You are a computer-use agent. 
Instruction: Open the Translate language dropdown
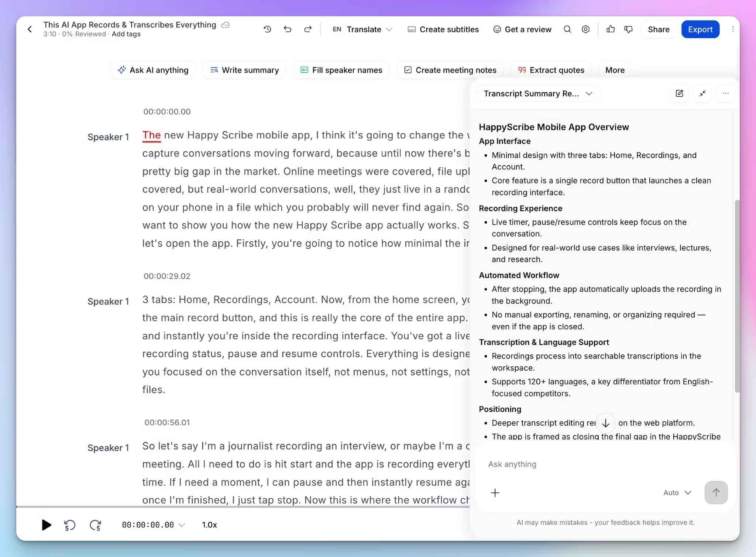[362, 29]
